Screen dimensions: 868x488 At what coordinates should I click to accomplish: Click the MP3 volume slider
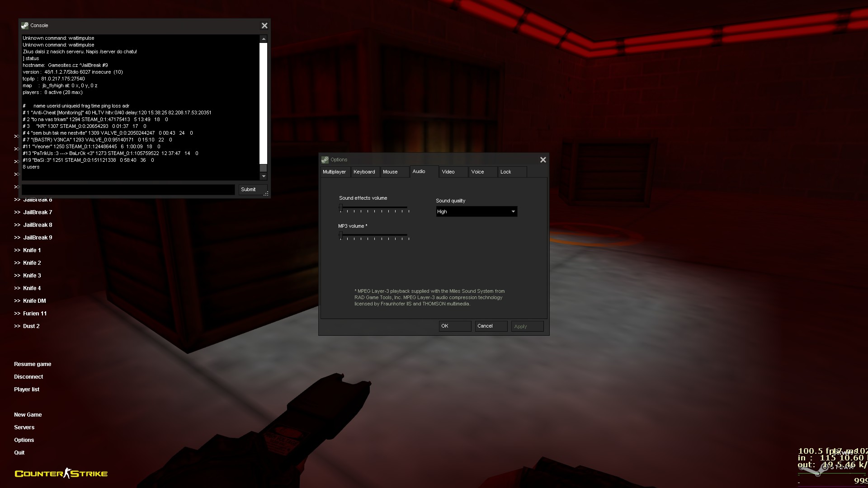point(374,236)
